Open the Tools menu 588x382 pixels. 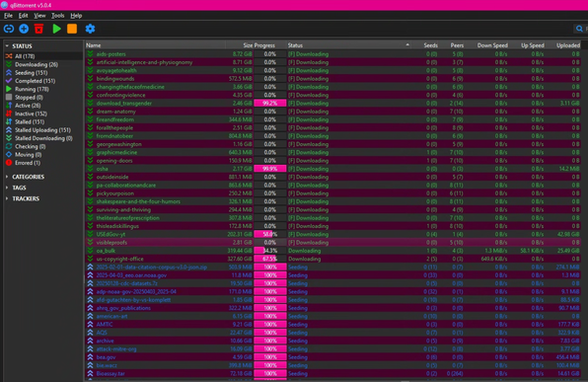click(x=58, y=16)
